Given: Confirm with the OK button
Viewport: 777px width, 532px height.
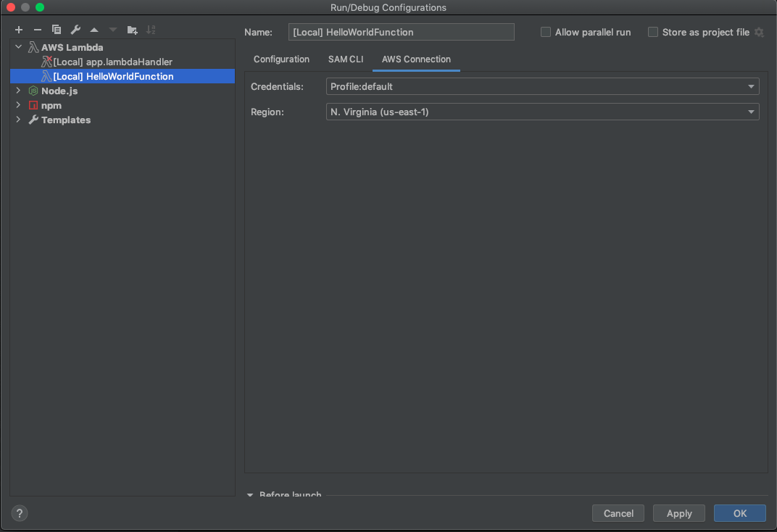Looking at the screenshot, I should coord(740,513).
